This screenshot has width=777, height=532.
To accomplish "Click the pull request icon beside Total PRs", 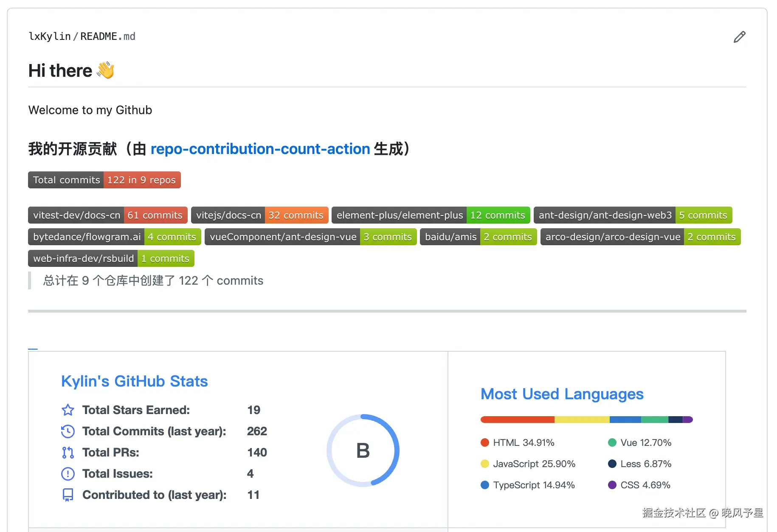I will pyautogui.click(x=68, y=452).
